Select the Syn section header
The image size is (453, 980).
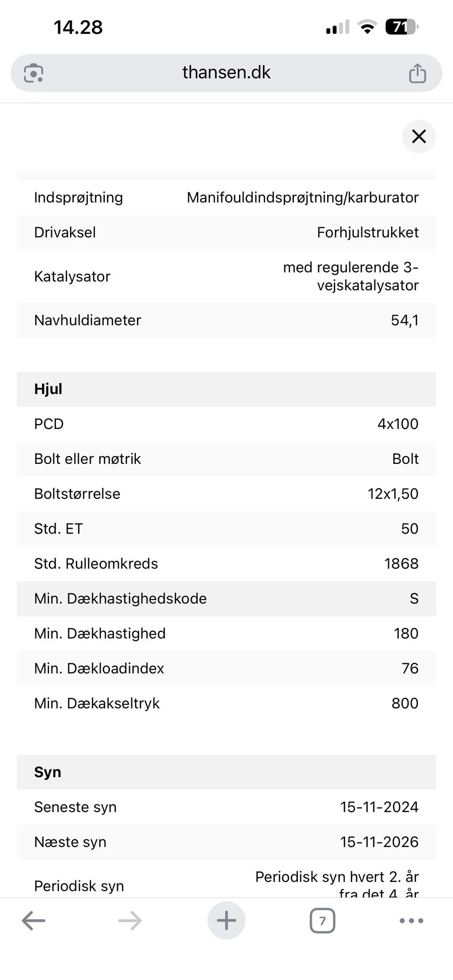coord(226,772)
